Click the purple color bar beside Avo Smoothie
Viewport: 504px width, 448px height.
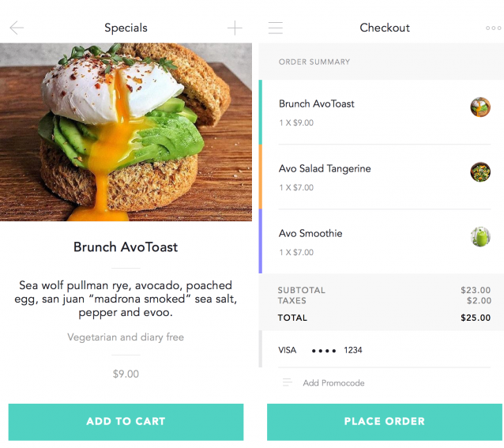click(x=261, y=242)
